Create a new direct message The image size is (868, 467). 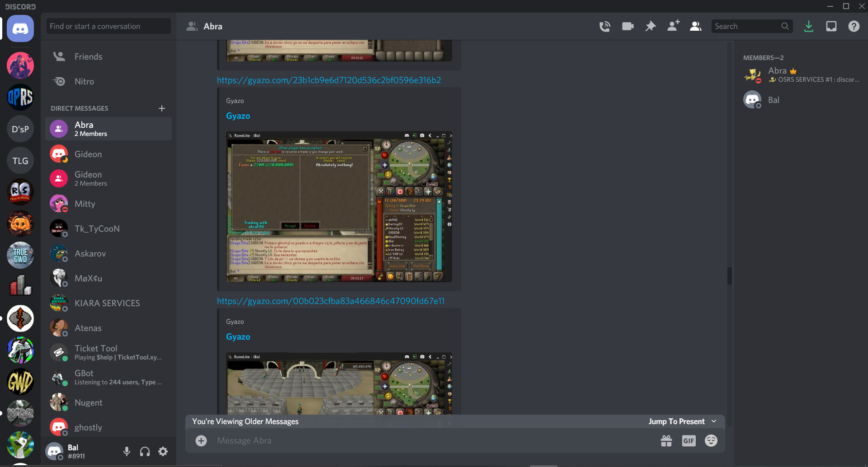pyautogui.click(x=162, y=108)
